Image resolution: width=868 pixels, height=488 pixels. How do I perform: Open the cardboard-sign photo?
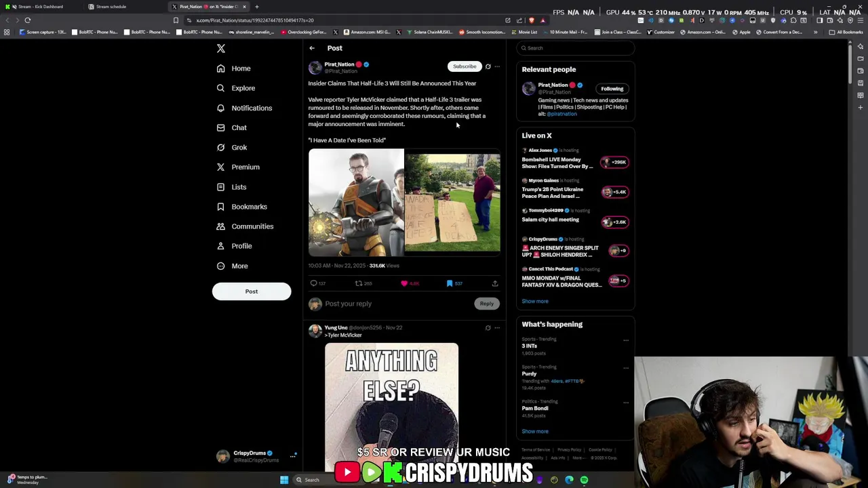pos(452,203)
